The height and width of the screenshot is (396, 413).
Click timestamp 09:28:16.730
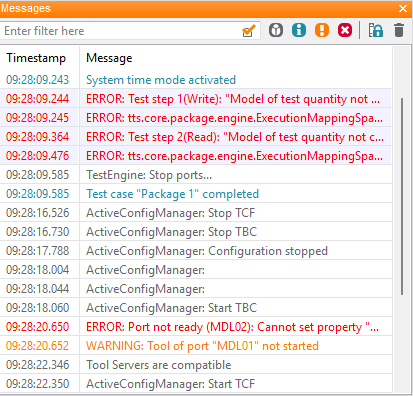[37, 232]
